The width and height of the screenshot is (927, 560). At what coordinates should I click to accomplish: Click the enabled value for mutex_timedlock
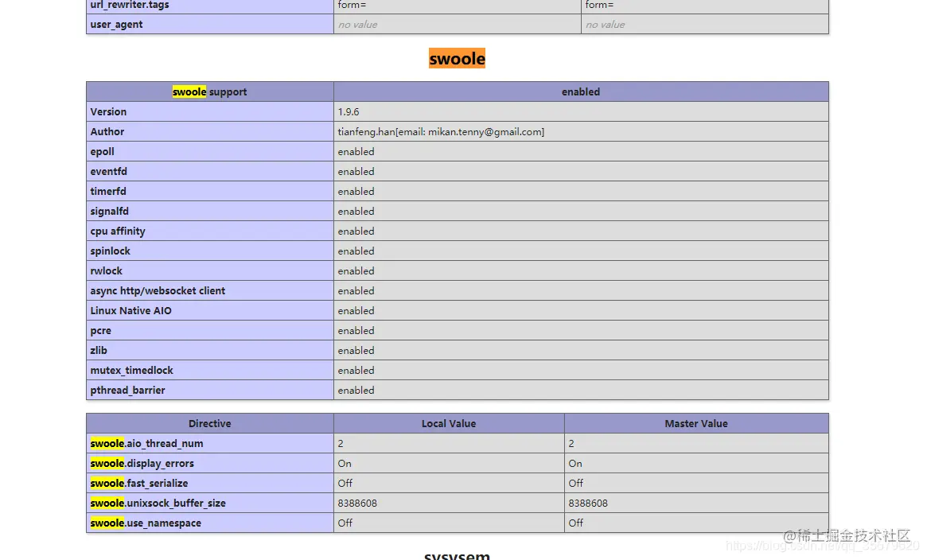[356, 371]
